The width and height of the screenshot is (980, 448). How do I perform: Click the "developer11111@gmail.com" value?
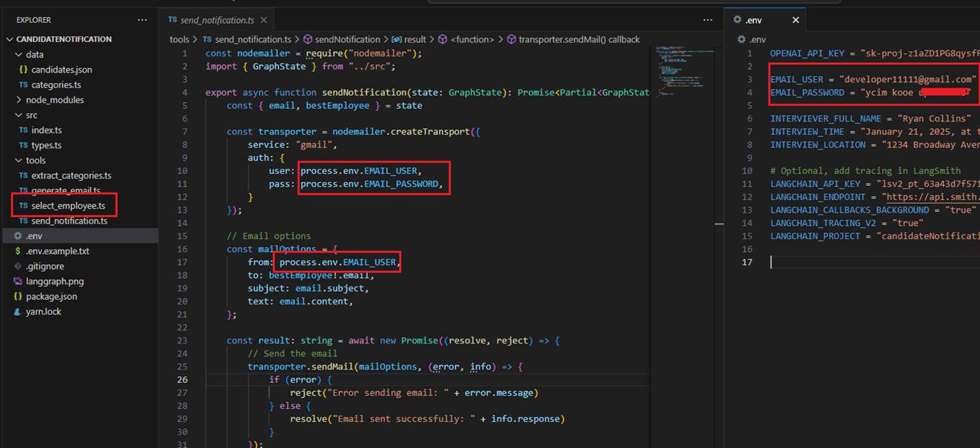(907, 79)
